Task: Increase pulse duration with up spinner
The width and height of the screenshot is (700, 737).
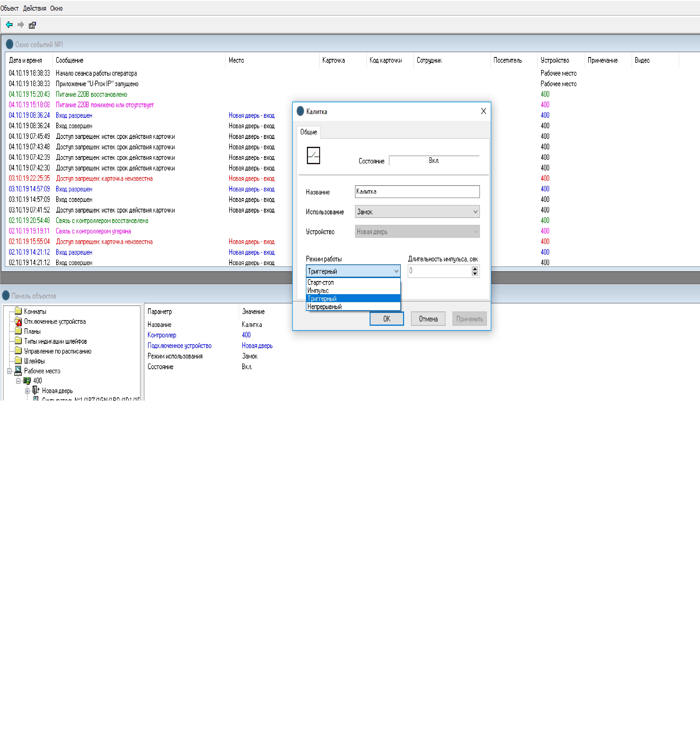Action: (474, 268)
